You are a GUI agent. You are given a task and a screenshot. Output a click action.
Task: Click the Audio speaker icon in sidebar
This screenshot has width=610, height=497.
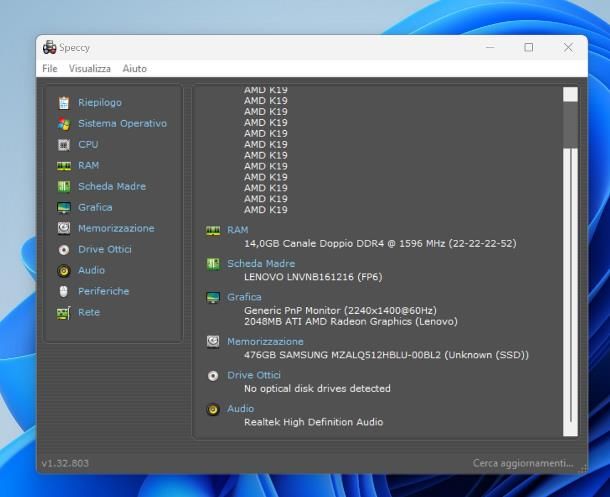tap(64, 270)
